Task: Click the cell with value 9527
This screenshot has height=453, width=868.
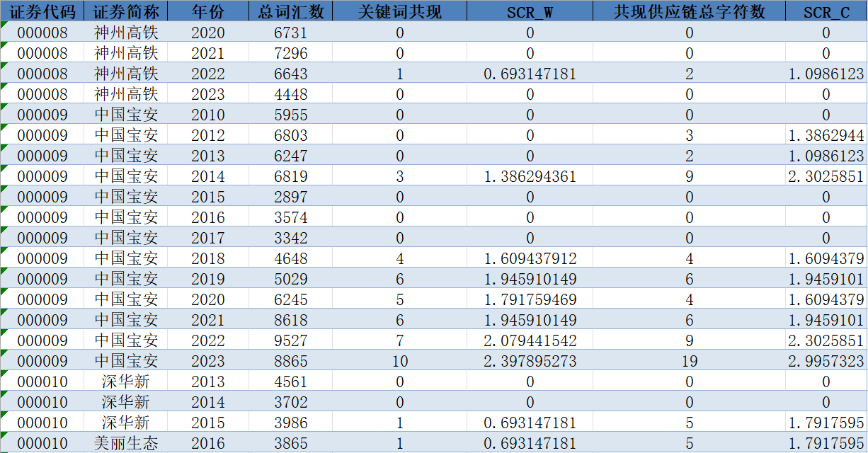Action: (291, 340)
